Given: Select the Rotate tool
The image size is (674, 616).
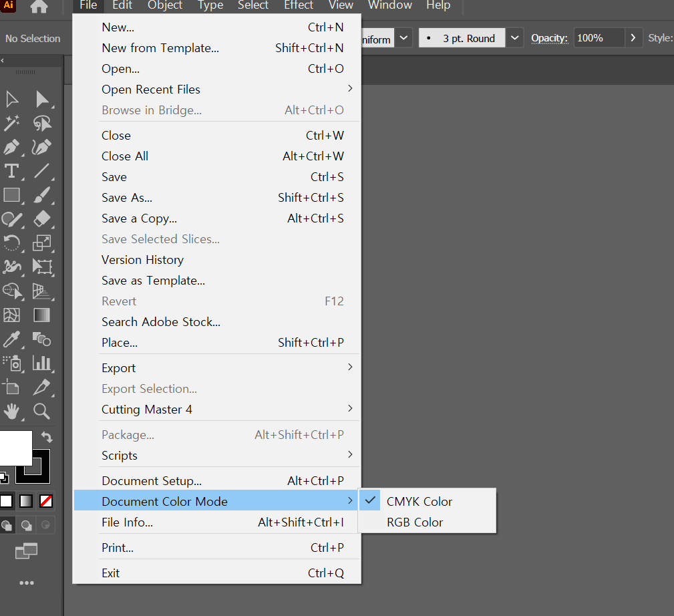Looking at the screenshot, I should pyautogui.click(x=12, y=243).
